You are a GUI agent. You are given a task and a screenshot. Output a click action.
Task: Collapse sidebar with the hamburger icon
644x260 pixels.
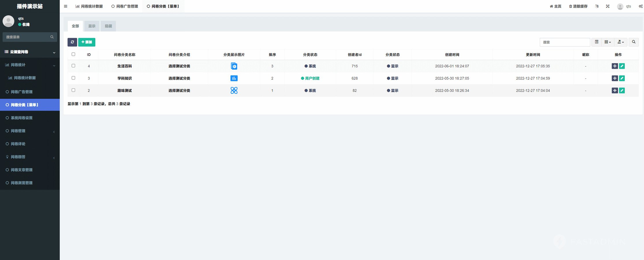point(66,6)
